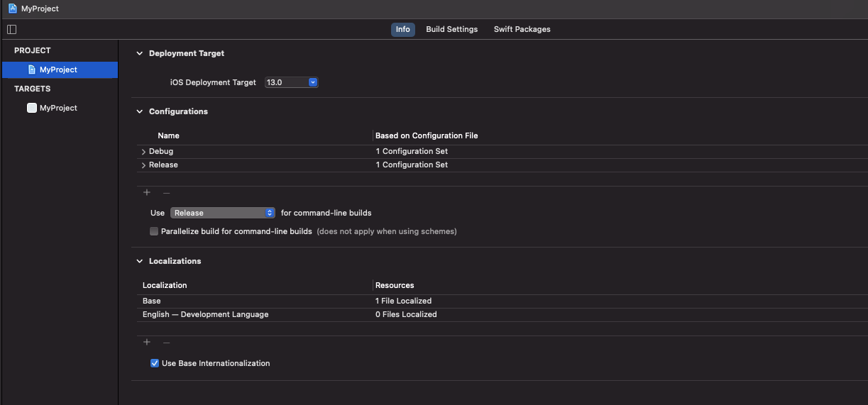Click the MyProject target app icon
Screen dimensions: 868x405
(x=31, y=108)
